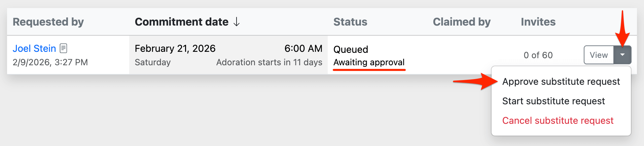The height and width of the screenshot is (146, 644).
Task: Click the February 21, 2026 date
Action: (175, 48)
